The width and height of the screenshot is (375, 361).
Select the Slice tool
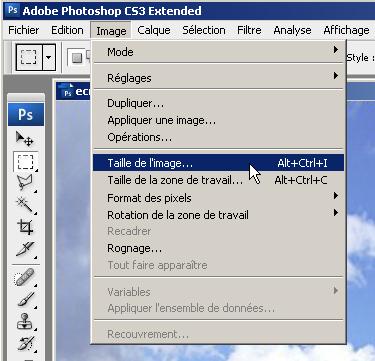pyautogui.click(x=25, y=249)
